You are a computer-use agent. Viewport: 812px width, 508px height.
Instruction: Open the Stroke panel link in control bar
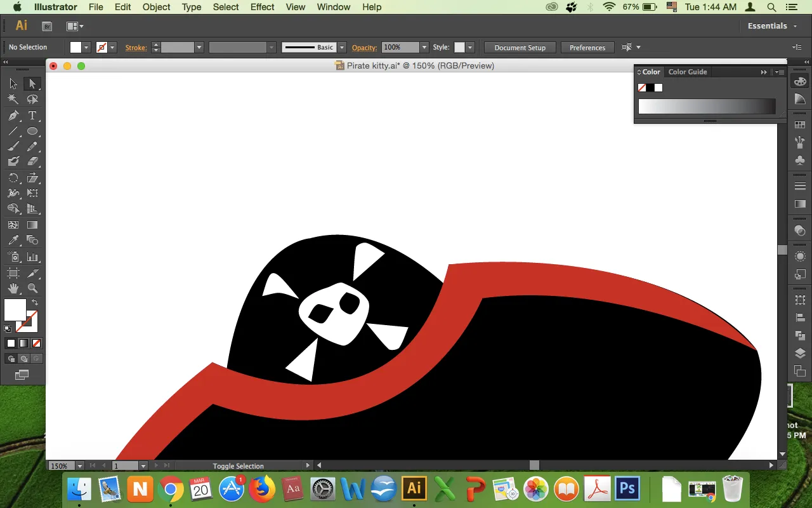point(136,48)
